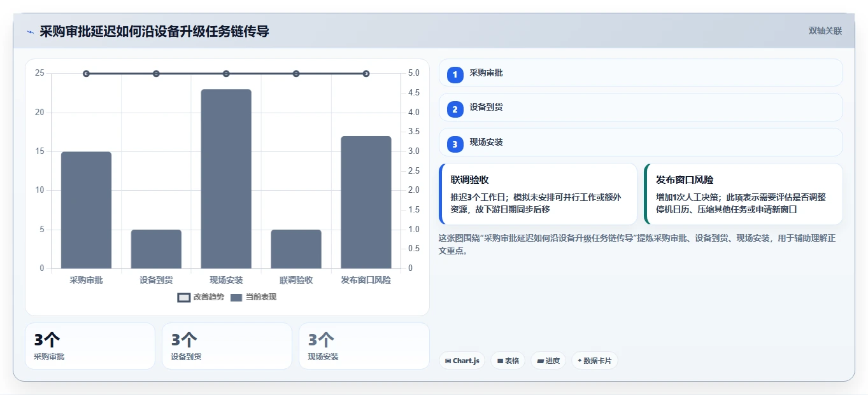Click the lightning icon beside the title
The image size is (868, 395).
(x=31, y=32)
